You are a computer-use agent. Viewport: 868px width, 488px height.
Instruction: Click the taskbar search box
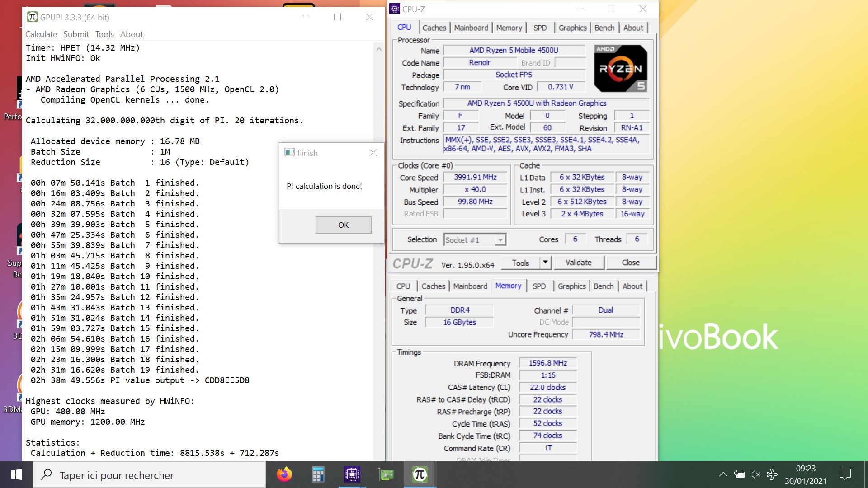pos(149,475)
